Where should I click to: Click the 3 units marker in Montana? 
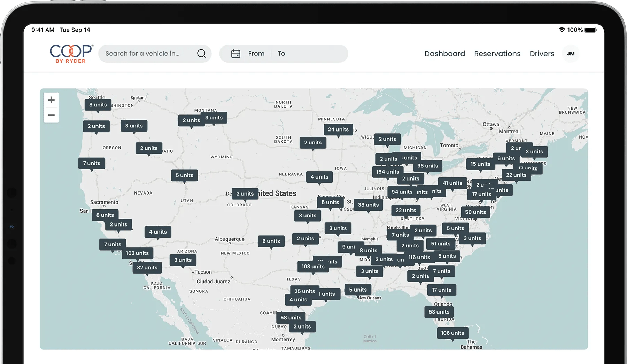click(214, 118)
